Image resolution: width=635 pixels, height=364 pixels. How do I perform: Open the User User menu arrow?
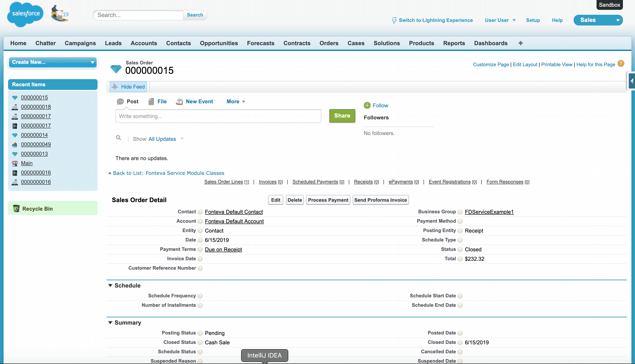tap(514, 20)
